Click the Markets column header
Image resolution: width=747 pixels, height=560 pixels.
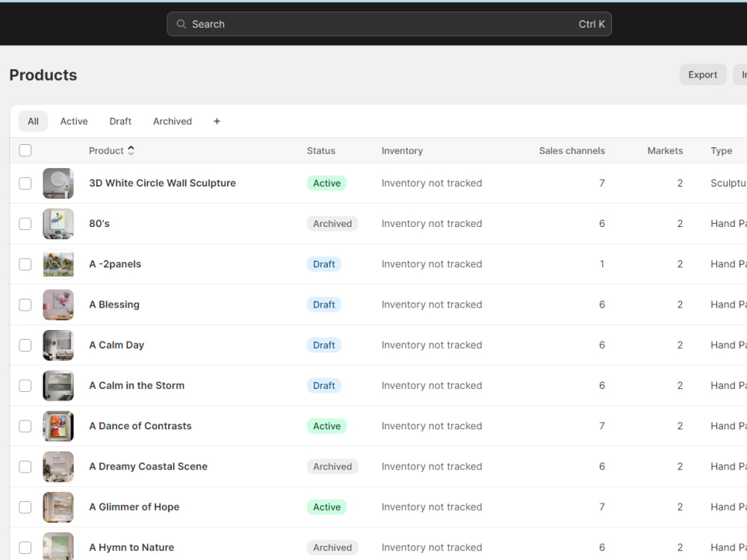click(665, 151)
